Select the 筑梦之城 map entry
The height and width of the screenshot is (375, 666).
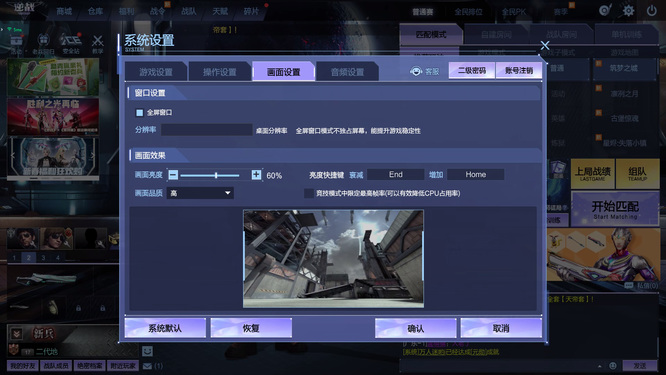[624, 68]
